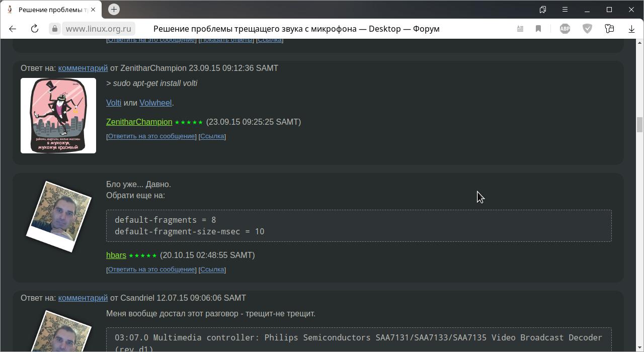Open the Volti link

(114, 103)
